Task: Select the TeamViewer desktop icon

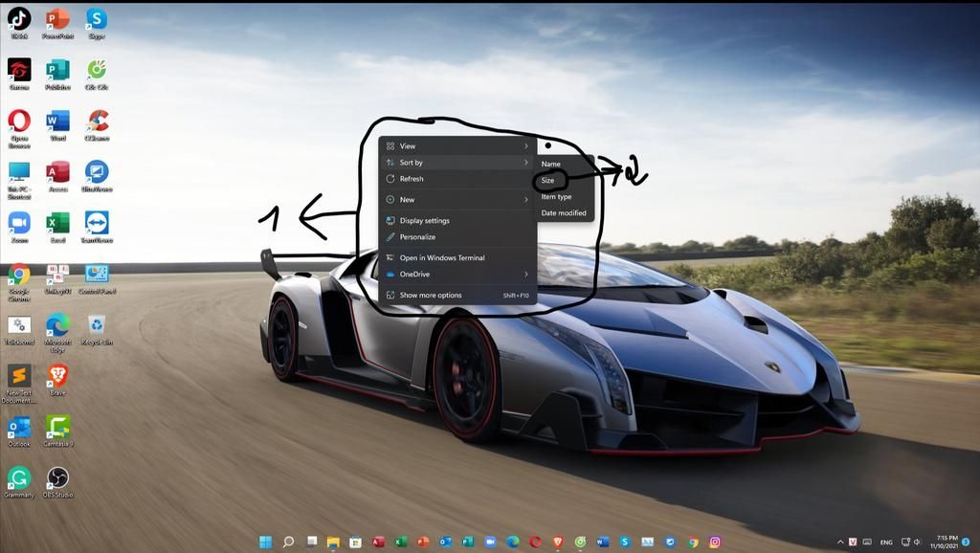Action: 97,227
